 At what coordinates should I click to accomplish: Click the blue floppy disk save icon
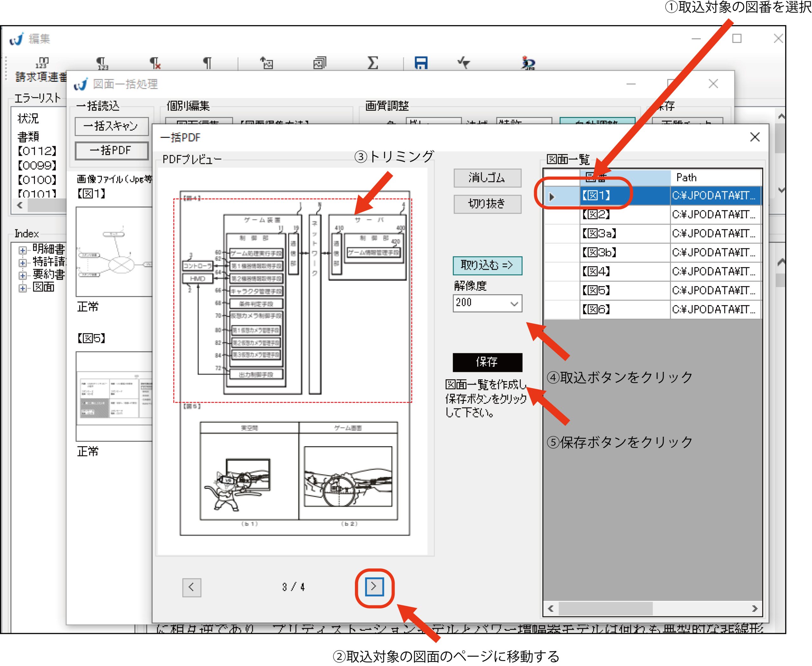[x=421, y=62]
